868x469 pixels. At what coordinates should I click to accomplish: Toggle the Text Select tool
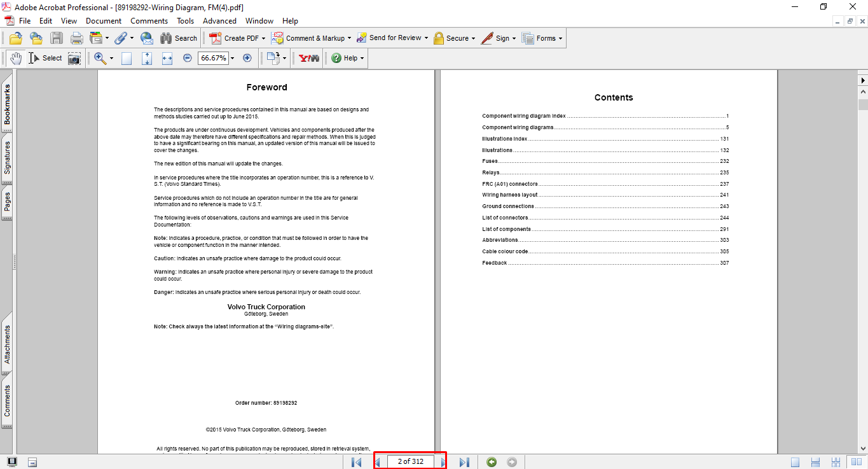click(x=46, y=58)
